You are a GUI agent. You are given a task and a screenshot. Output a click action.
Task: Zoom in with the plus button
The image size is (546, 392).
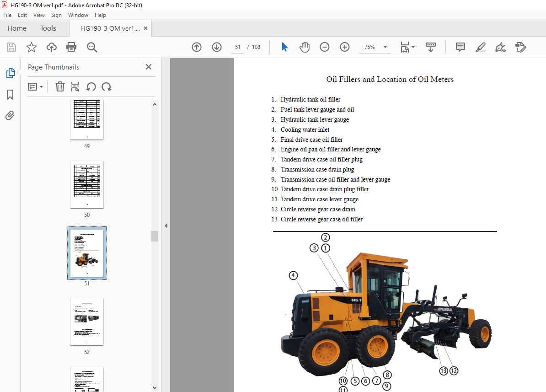[x=345, y=47]
